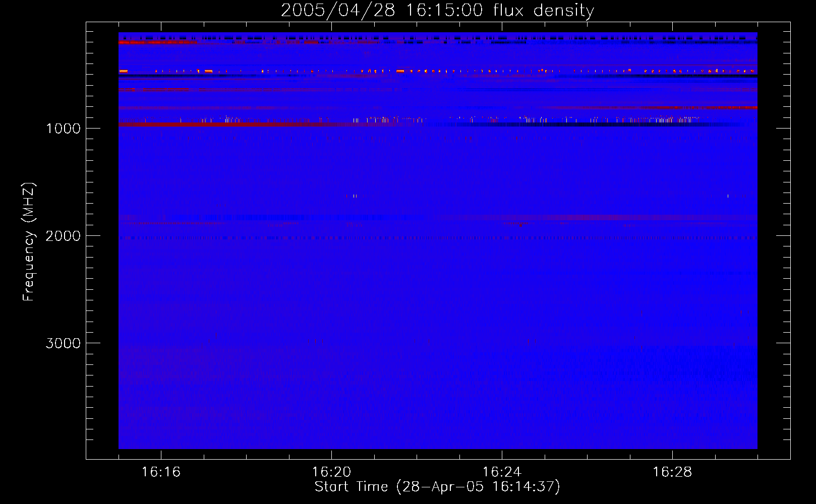
Task: Click the '1000' frequency tick label
Action: click(x=63, y=129)
